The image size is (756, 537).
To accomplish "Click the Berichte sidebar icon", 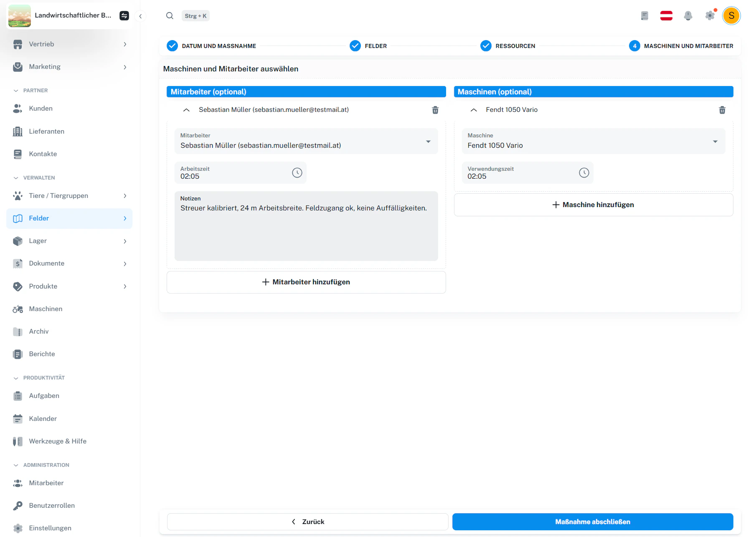I will 18,354.
